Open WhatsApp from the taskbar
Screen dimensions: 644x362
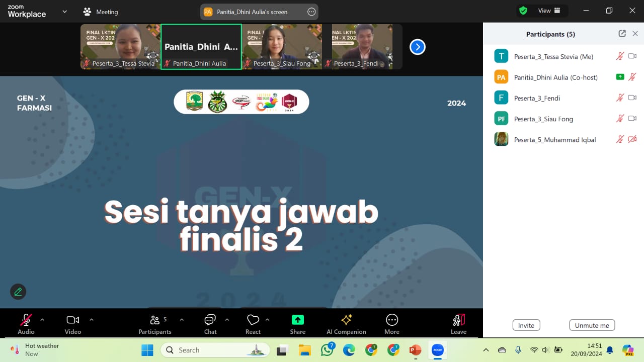327,350
